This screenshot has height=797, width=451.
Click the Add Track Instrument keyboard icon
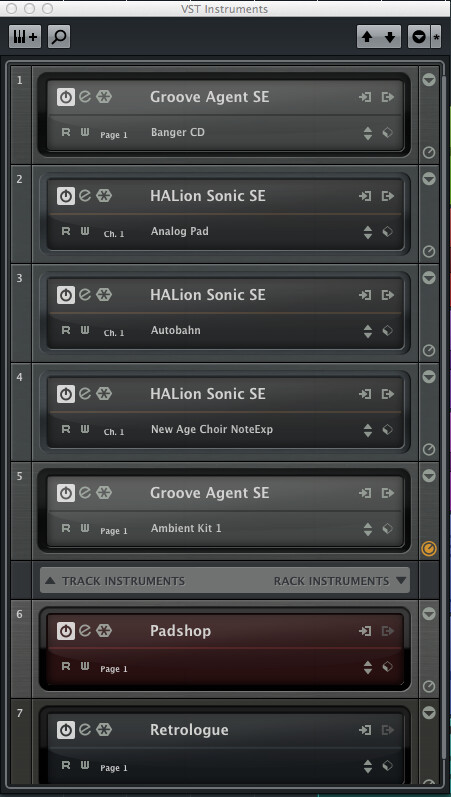[x=25, y=37]
